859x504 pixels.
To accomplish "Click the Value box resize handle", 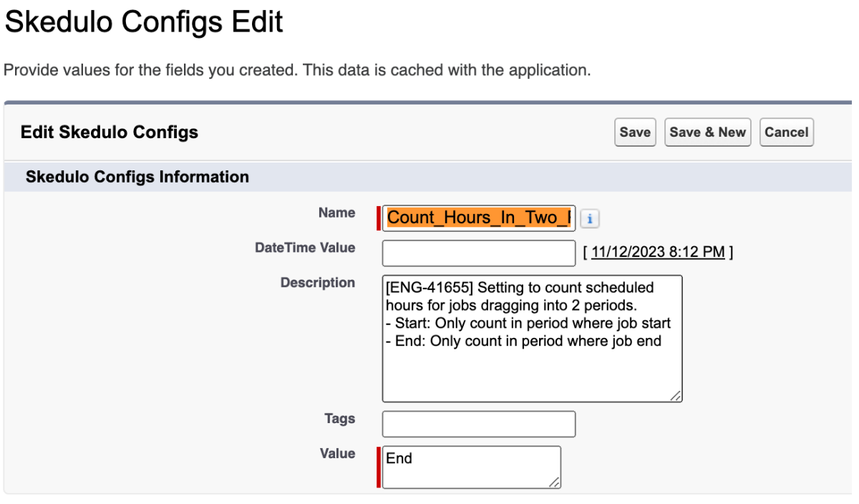I will coord(555,483).
